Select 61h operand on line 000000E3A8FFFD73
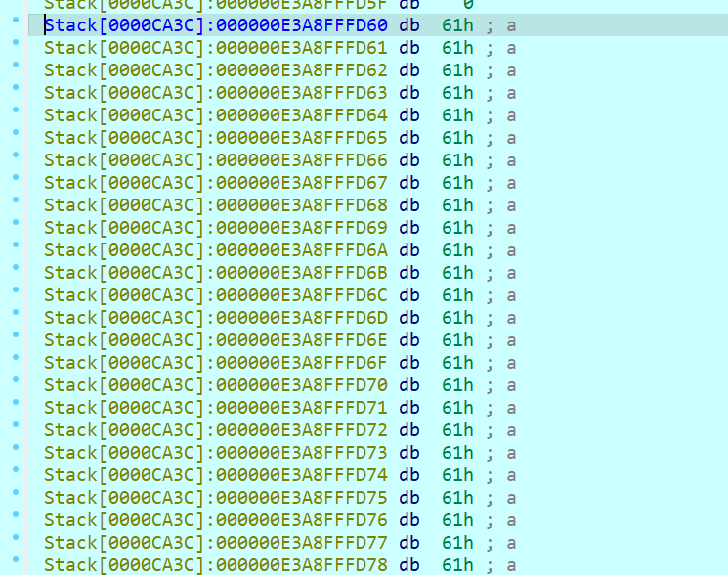Image resolution: width=728 pixels, height=575 pixels. pos(456,453)
